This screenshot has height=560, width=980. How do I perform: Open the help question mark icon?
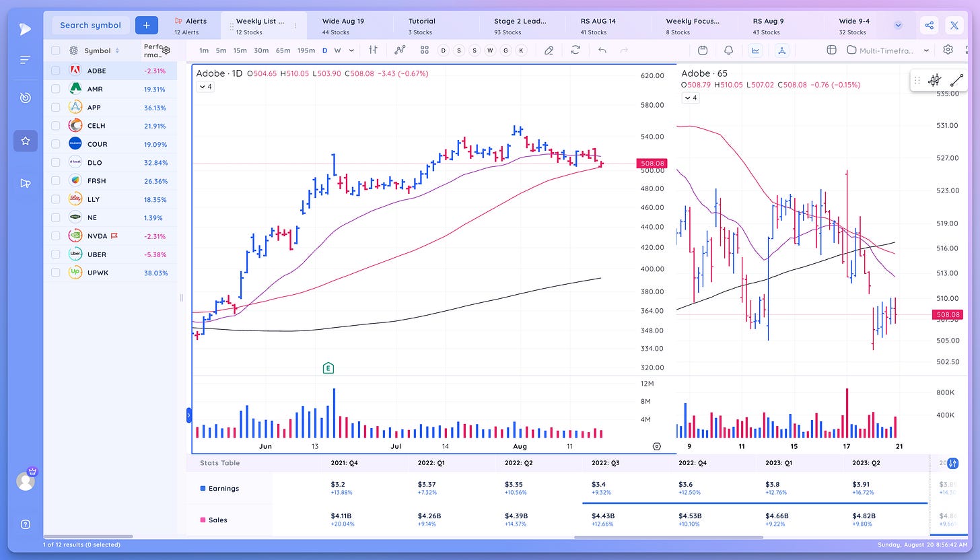[x=26, y=524]
